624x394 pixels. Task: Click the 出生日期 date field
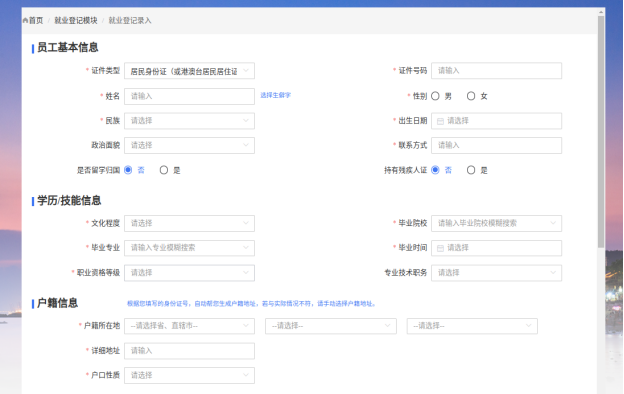[496, 121]
